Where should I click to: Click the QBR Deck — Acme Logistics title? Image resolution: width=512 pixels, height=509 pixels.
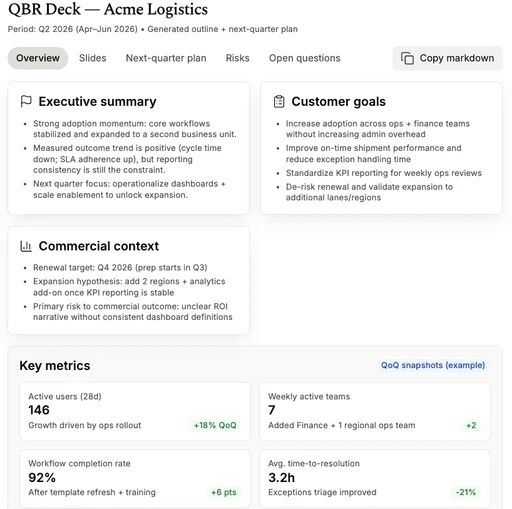(x=108, y=9)
